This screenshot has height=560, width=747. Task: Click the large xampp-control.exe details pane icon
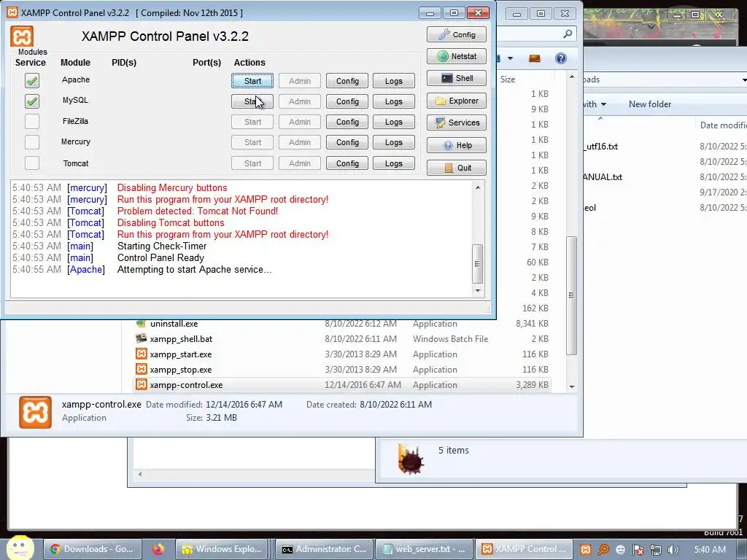pos(35,412)
